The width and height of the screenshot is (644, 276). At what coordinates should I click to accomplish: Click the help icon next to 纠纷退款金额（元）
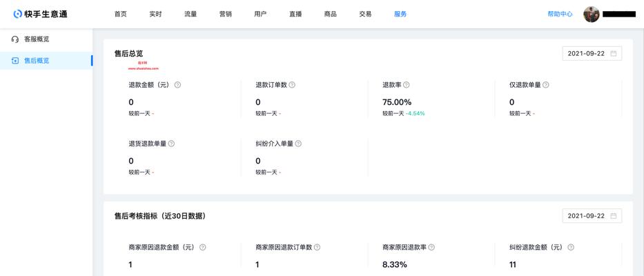point(570,247)
